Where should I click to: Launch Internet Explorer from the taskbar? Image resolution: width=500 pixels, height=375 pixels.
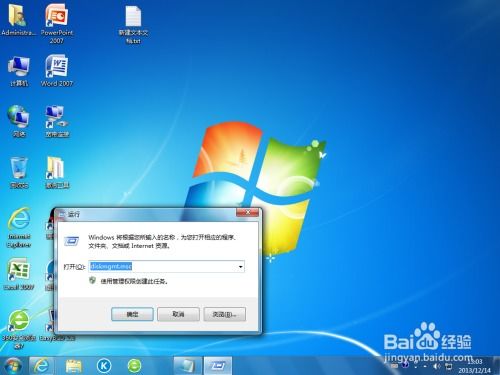pos(41,366)
